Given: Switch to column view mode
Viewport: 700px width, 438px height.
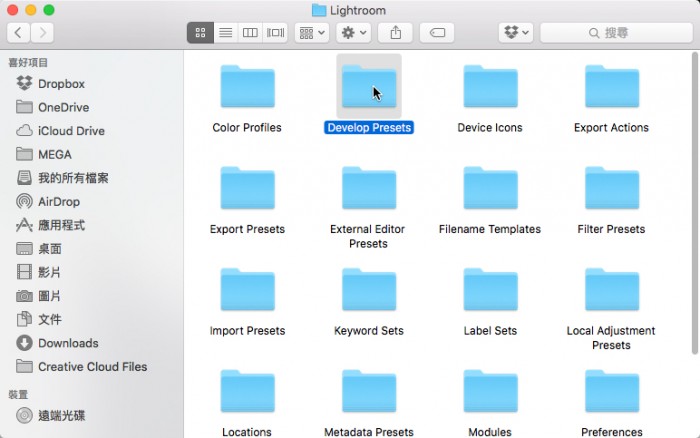Looking at the screenshot, I should point(250,32).
